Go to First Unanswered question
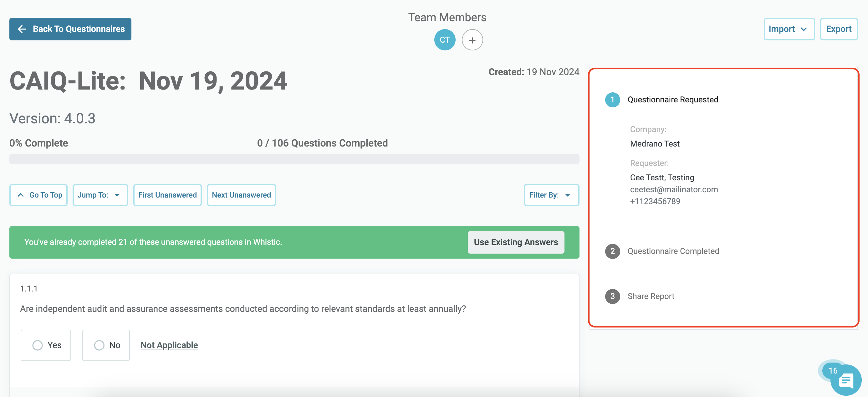Image resolution: width=868 pixels, height=397 pixels. tap(167, 195)
